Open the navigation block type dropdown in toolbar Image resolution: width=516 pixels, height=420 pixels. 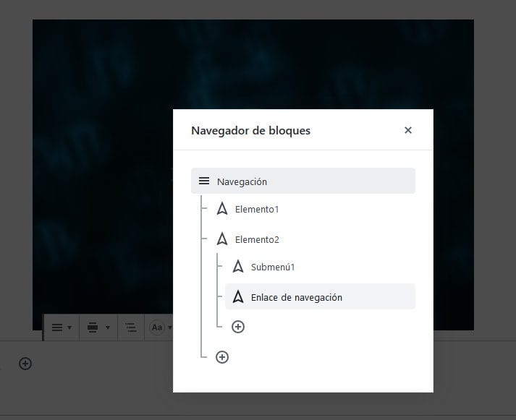click(61, 327)
